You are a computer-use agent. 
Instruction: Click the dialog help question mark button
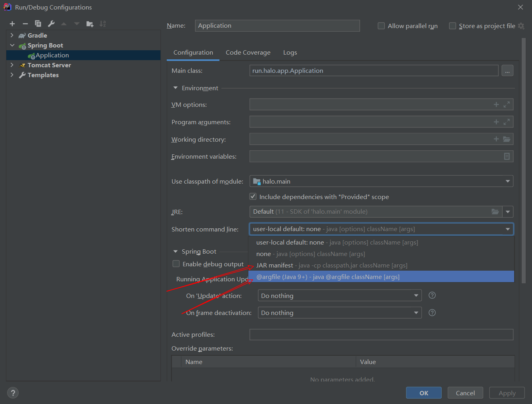[13, 393]
